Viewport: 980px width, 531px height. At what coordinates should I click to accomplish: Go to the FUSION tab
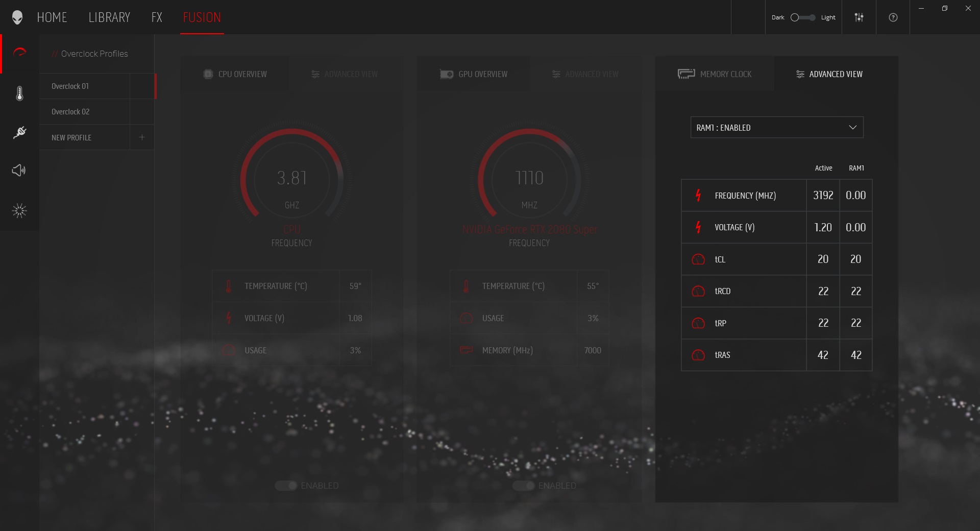202,17
